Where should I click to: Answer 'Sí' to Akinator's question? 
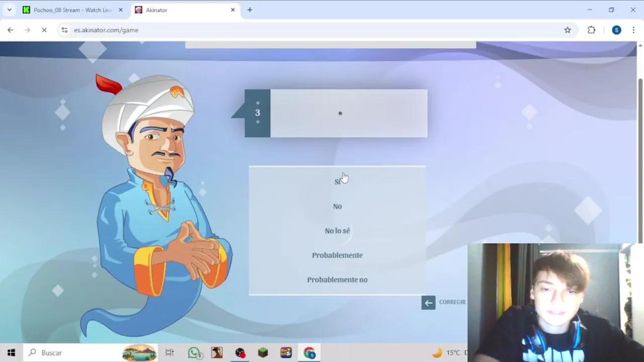coord(337,182)
